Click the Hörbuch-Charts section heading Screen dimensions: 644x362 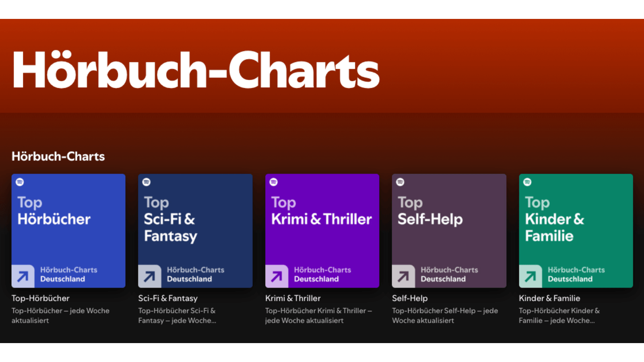pyautogui.click(x=58, y=156)
